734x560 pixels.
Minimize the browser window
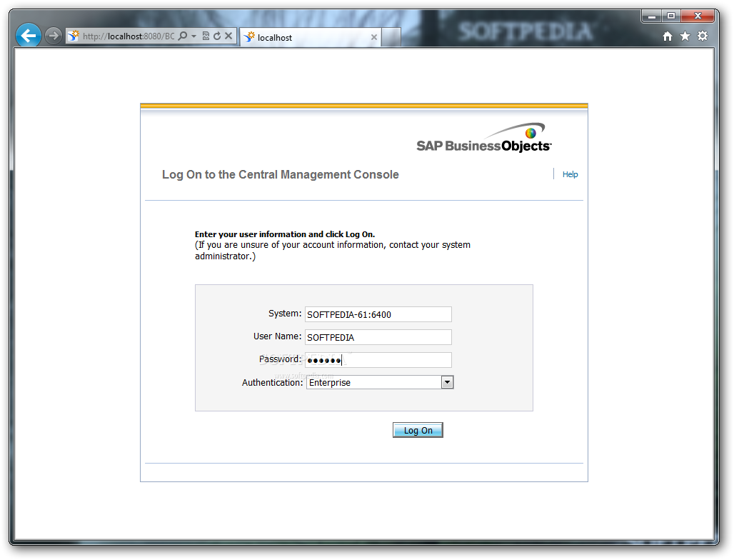[651, 16]
